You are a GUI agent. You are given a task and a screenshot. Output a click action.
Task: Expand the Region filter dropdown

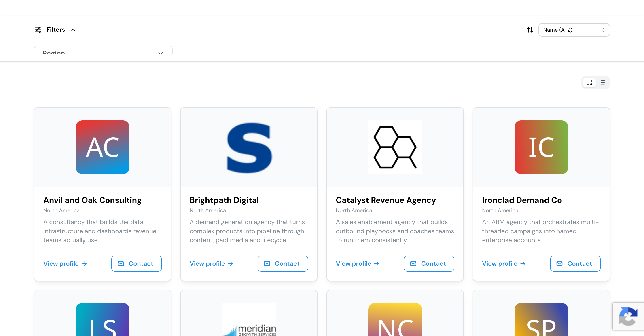103,50
